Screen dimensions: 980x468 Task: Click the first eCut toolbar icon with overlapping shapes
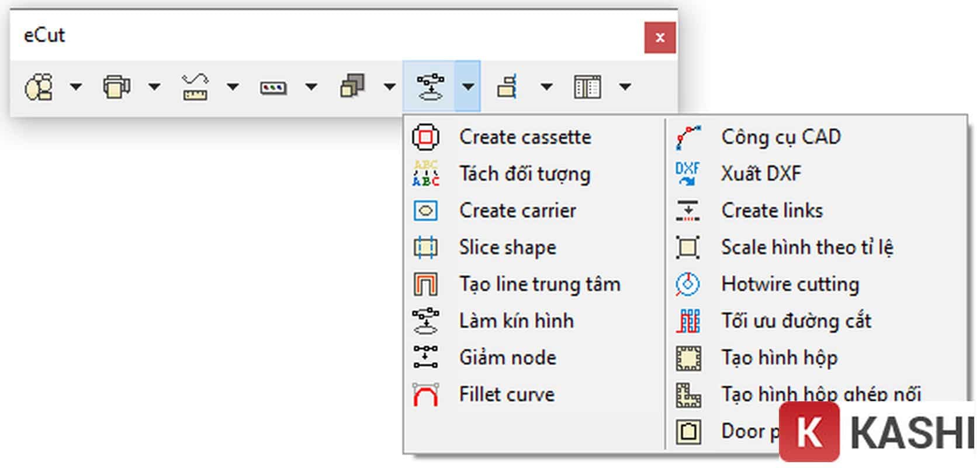tap(39, 87)
